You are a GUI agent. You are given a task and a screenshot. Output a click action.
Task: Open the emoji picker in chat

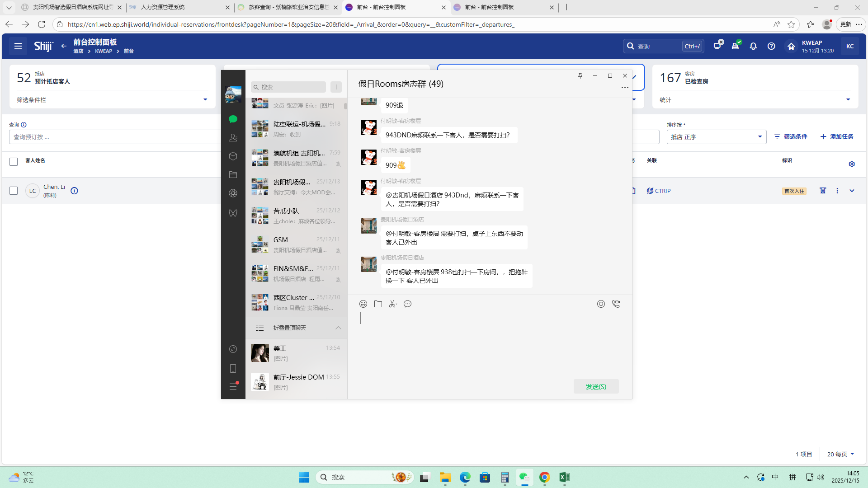pyautogui.click(x=363, y=304)
